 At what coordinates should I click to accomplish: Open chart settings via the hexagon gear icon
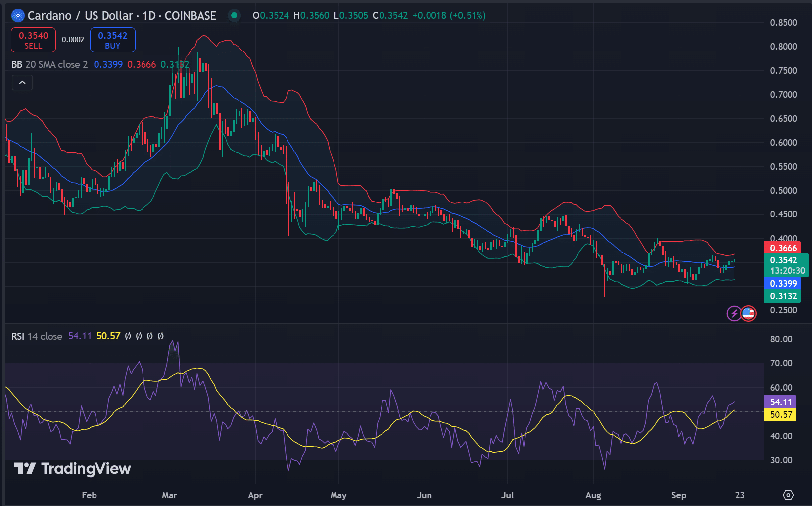point(788,495)
